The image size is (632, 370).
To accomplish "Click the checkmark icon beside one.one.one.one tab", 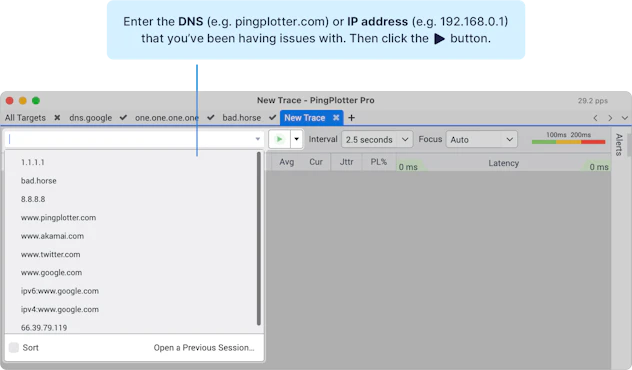I will pos(210,118).
